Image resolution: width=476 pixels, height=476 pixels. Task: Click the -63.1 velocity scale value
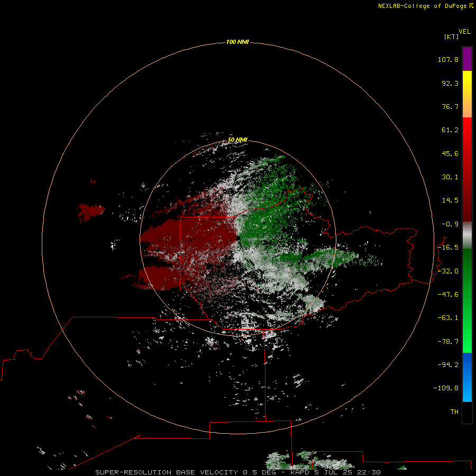tap(448, 318)
